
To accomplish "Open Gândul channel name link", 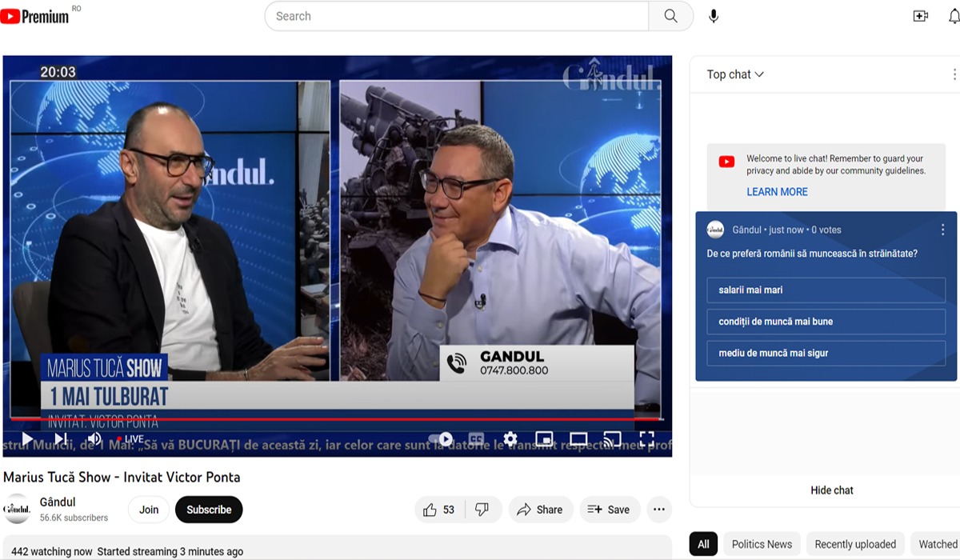I will coord(58,502).
